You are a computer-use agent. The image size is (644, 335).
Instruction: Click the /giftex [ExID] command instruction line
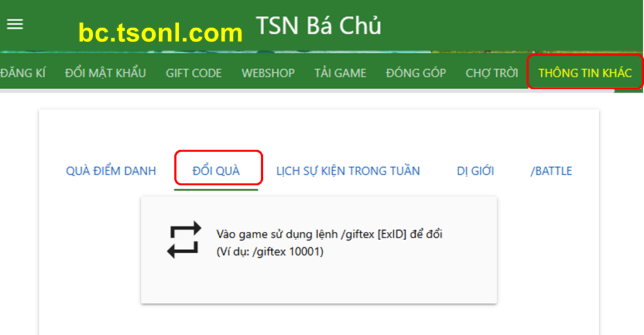pyautogui.click(x=330, y=234)
